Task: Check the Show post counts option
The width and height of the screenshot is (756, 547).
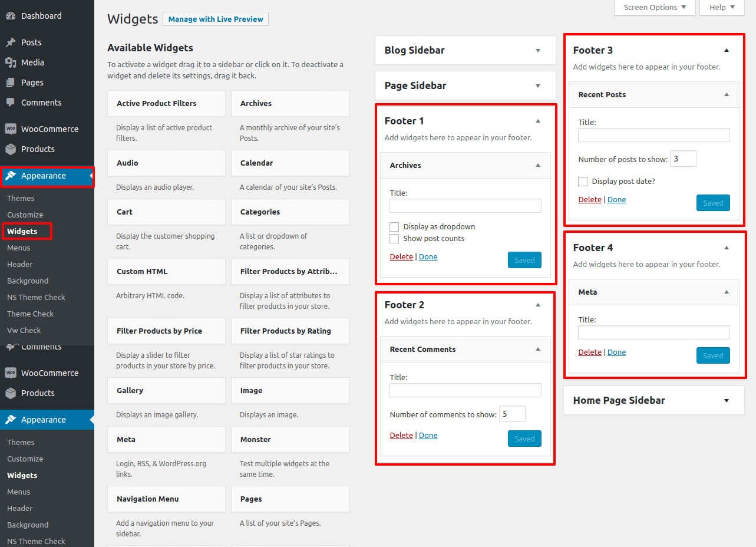Action: [x=394, y=239]
